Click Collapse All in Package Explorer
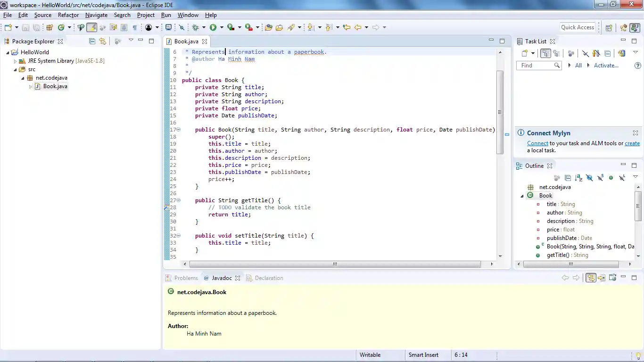Viewport: 644px width, 362px height. pos(92,41)
